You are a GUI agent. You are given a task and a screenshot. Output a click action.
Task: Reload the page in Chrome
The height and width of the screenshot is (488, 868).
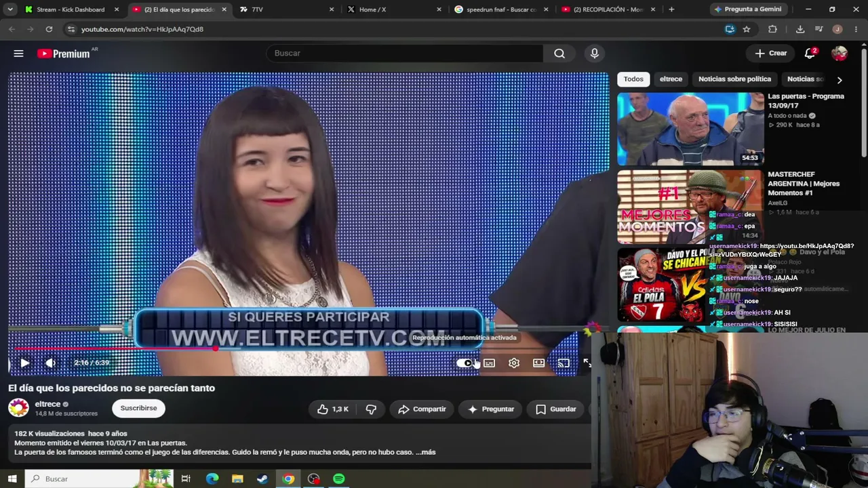tap(49, 29)
